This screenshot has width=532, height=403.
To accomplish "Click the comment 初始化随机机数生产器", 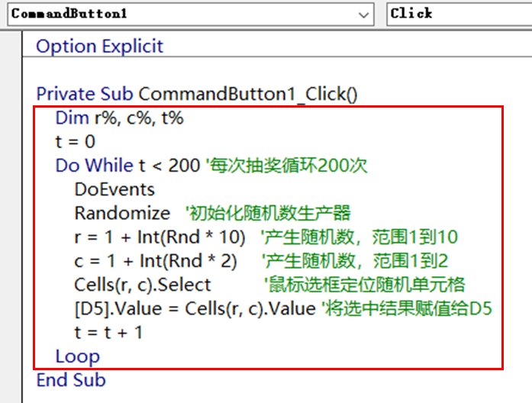I will point(268,213).
